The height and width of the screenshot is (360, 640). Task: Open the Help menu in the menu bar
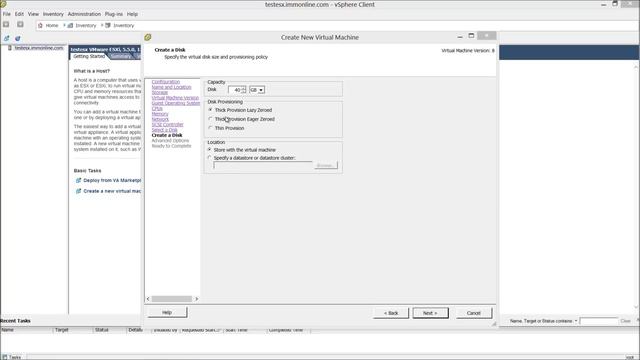click(x=132, y=14)
